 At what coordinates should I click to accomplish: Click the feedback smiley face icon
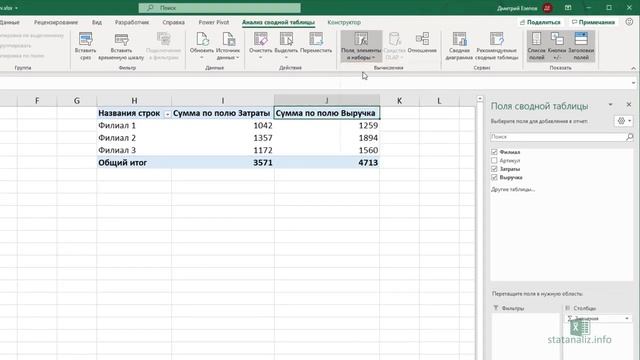[x=629, y=22]
